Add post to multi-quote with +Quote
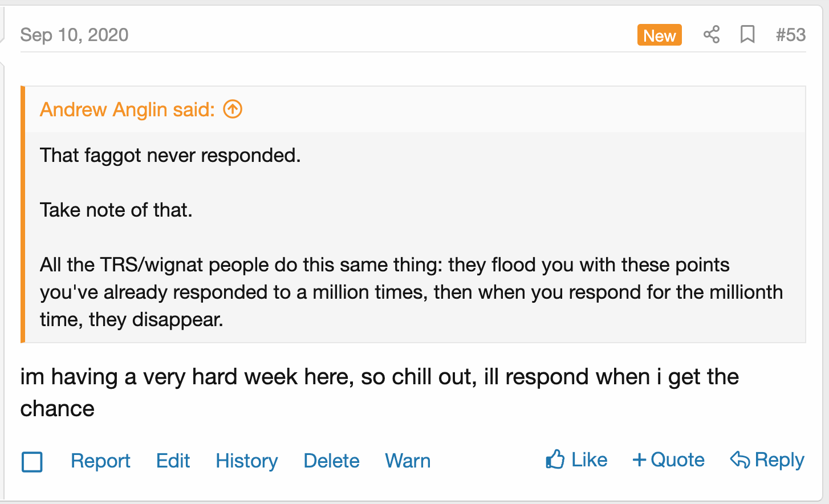829x504 pixels. pyautogui.click(x=668, y=460)
